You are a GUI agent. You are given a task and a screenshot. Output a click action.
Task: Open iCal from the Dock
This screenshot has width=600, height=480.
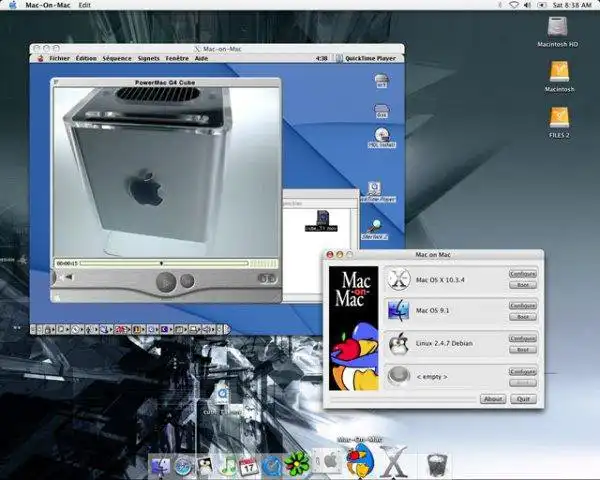pyautogui.click(x=249, y=465)
